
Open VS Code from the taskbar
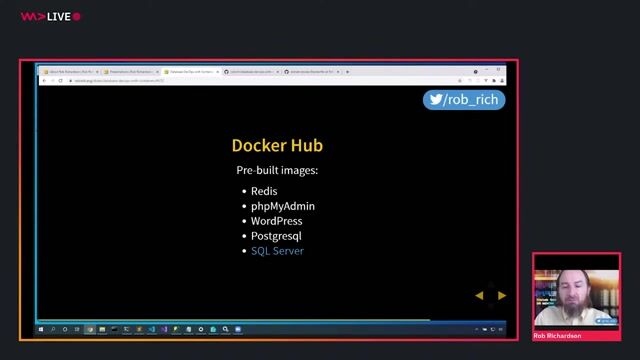coord(151,329)
